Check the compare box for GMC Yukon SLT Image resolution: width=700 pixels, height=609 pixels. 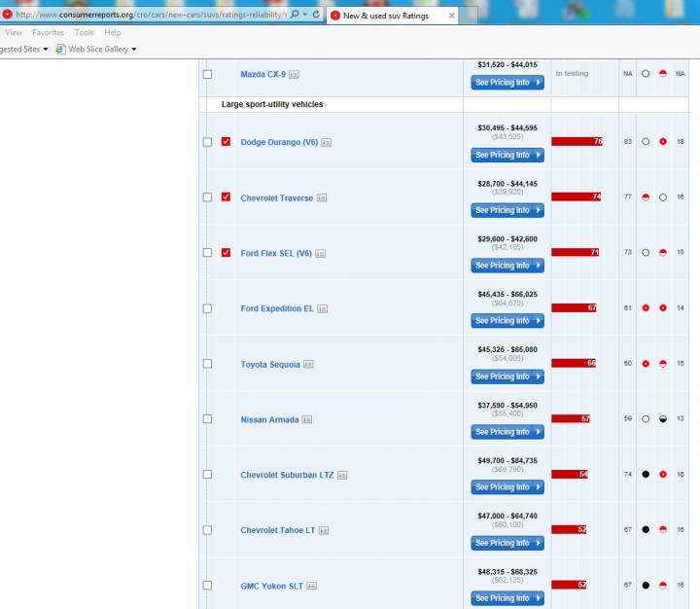pos(207,585)
